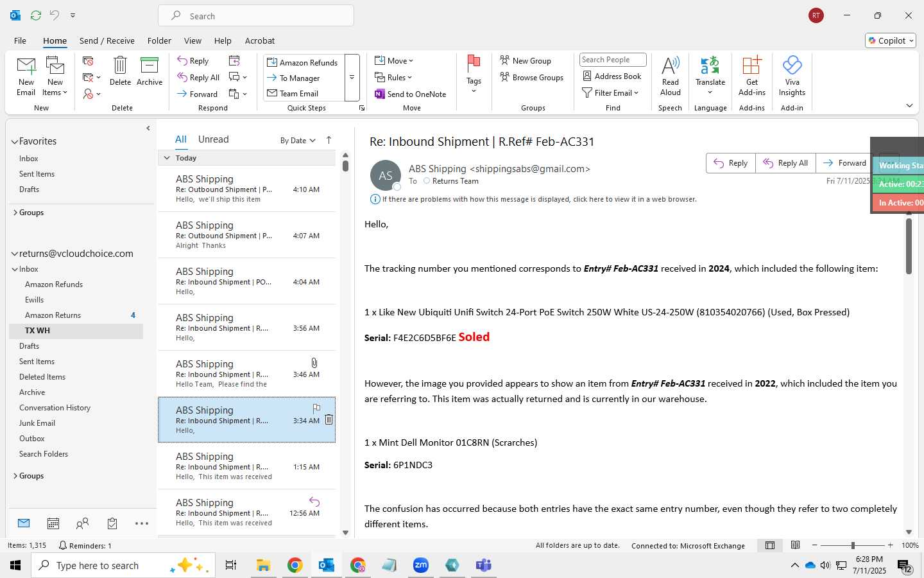The image size is (924, 578).
Task: Create a New Email
Action: coord(26,76)
